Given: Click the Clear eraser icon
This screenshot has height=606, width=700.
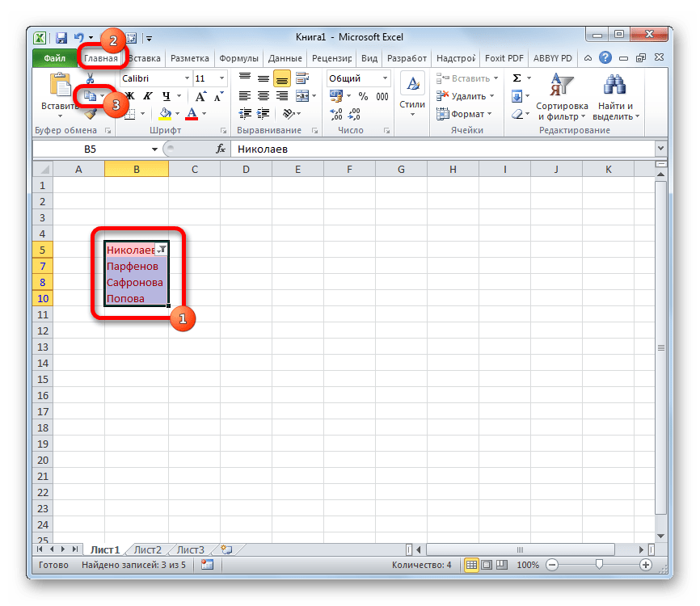Looking at the screenshot, I should click(x=517, y=114).
